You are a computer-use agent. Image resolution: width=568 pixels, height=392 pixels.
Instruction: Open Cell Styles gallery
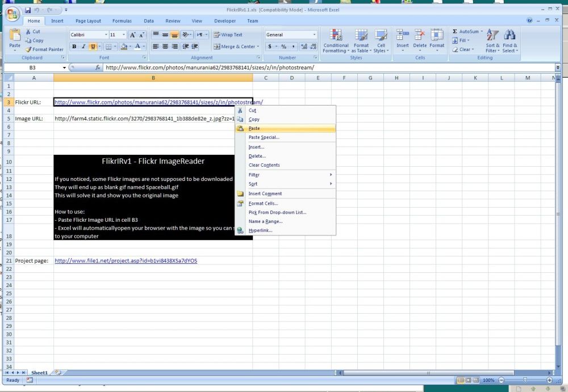381,41
